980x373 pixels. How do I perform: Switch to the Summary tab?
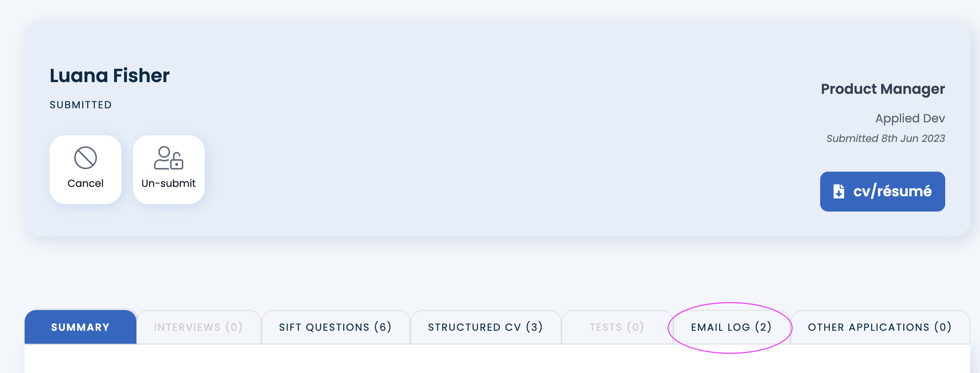[x=80, y=327]
